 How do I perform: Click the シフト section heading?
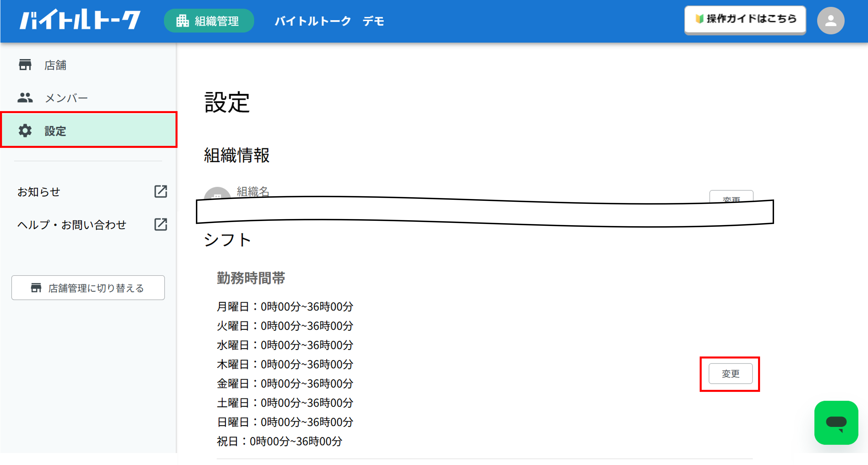tap(227, 240)
